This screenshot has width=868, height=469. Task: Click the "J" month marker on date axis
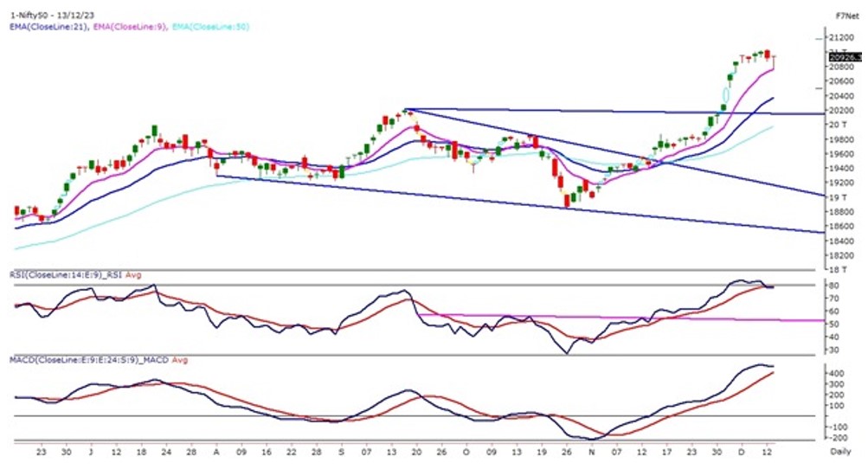tap(91, 452)
